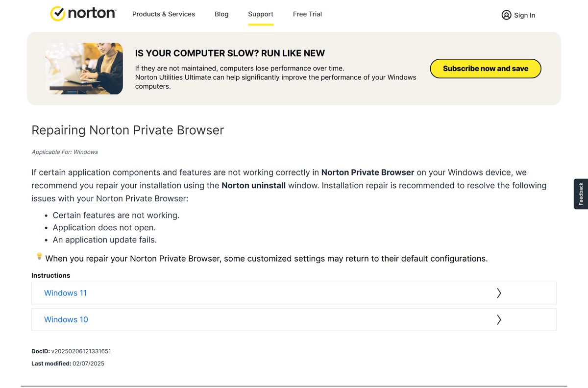
Task: Click the woman with laptop banner image
Action: (84, 69)
